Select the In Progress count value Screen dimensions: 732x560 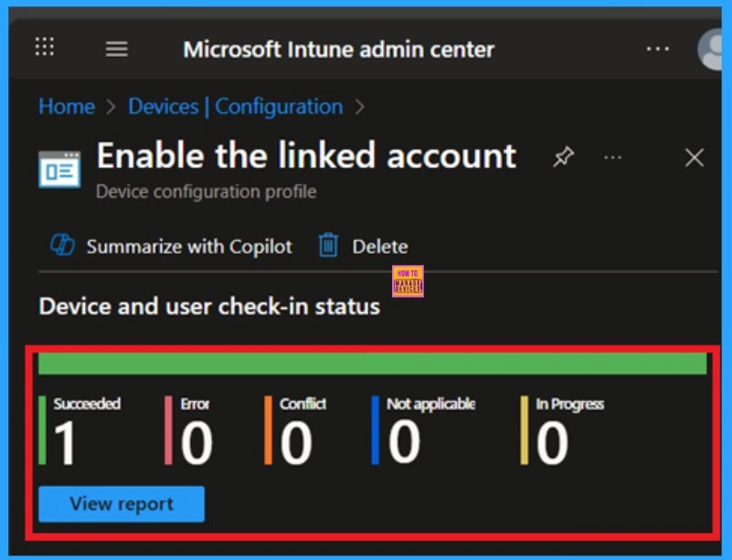[x=552, y=442]
